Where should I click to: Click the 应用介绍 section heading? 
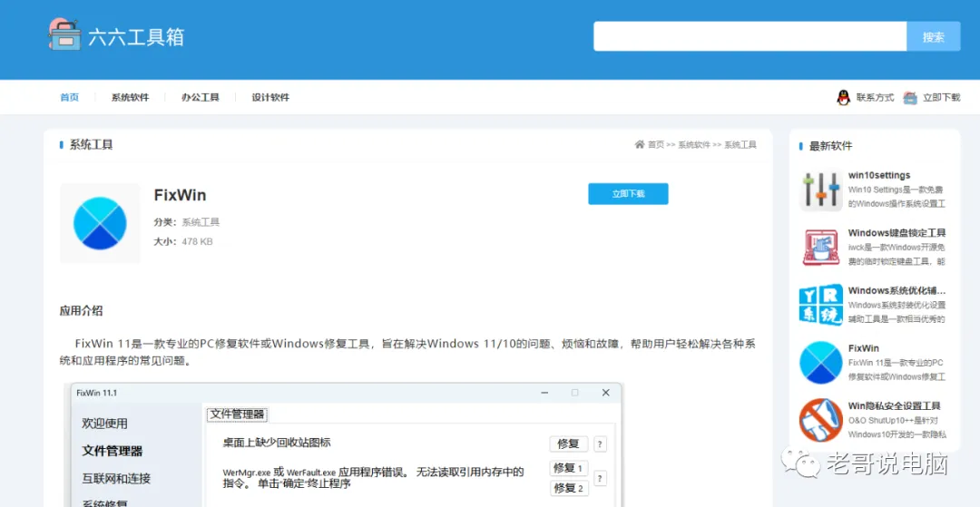tap(82, 310)
